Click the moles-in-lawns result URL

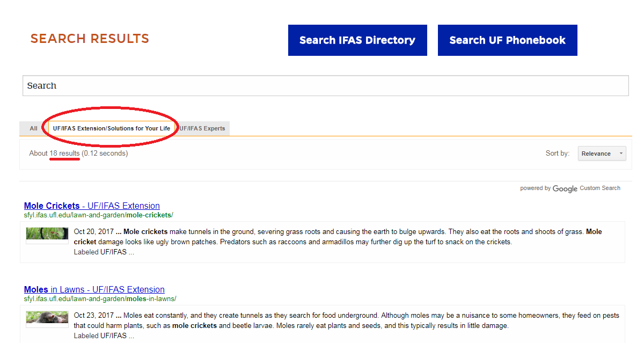coord(100,299)
